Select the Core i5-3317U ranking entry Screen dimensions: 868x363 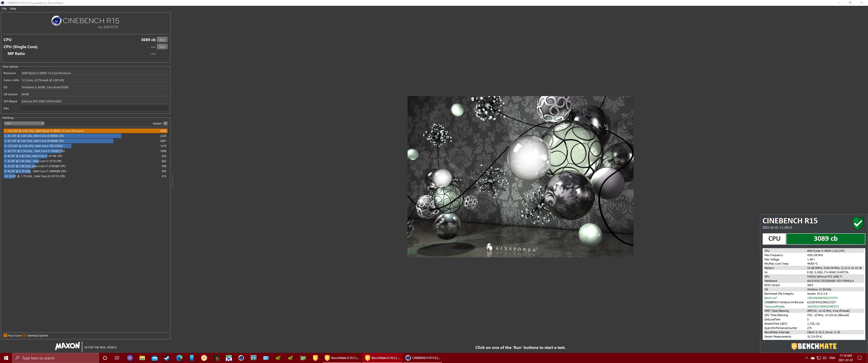[85, 176]
